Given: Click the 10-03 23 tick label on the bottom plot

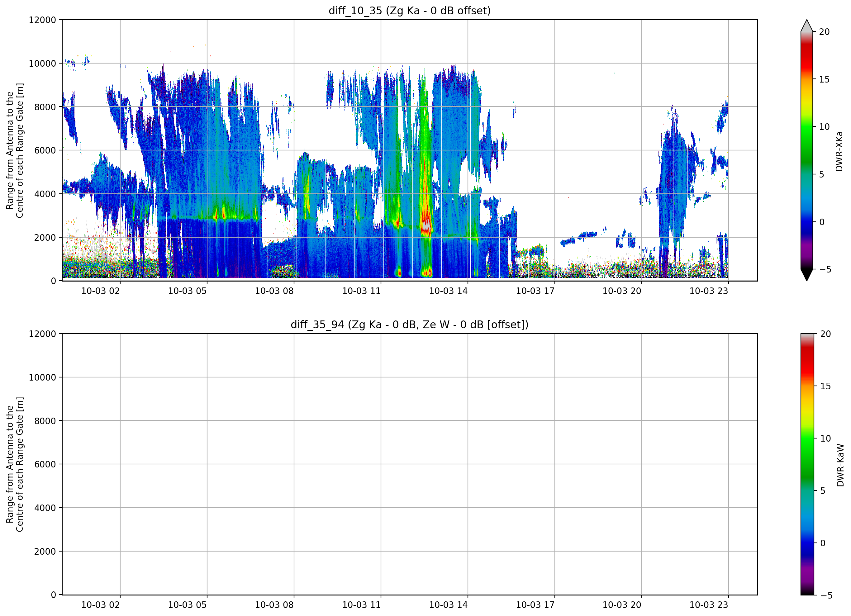Looking at the screenshot, I should point(708,605).
